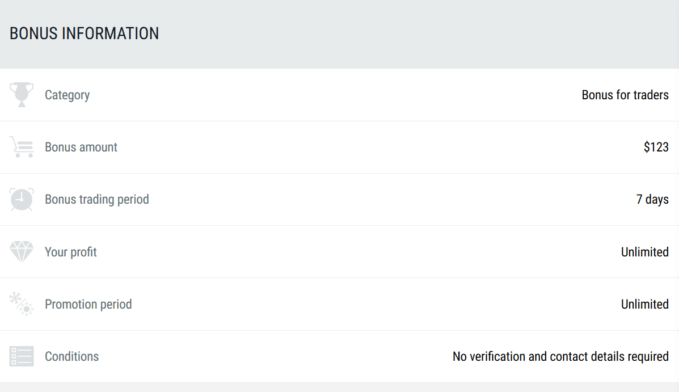This screenshot has width=679, height=392.
Task: Click the 7 days trading period value
Action: pyautogui.click(x=652, y=200)
